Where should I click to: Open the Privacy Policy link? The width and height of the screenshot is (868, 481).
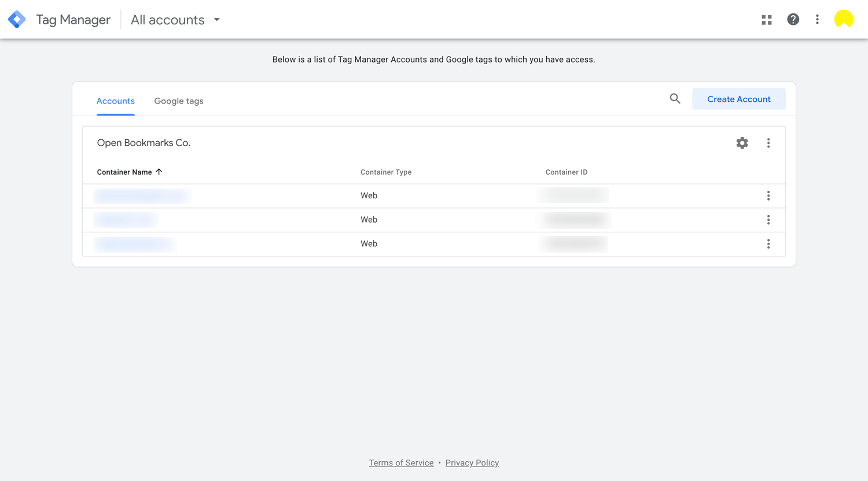tap(472, 462)
